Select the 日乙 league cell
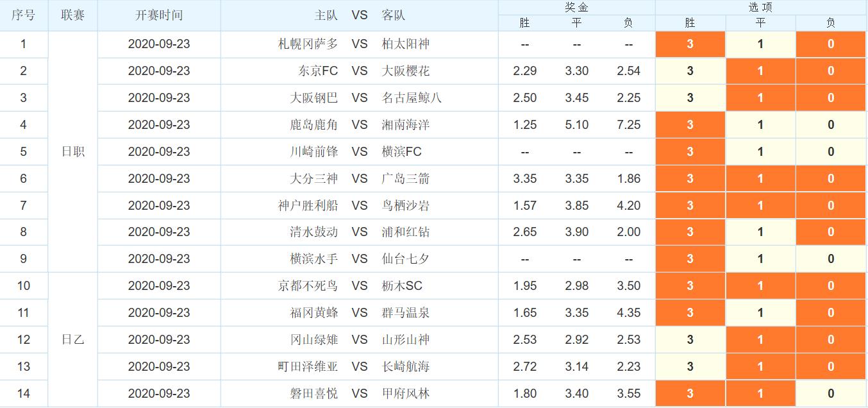Viewport: 868px width, 408px height. (73, 340)
